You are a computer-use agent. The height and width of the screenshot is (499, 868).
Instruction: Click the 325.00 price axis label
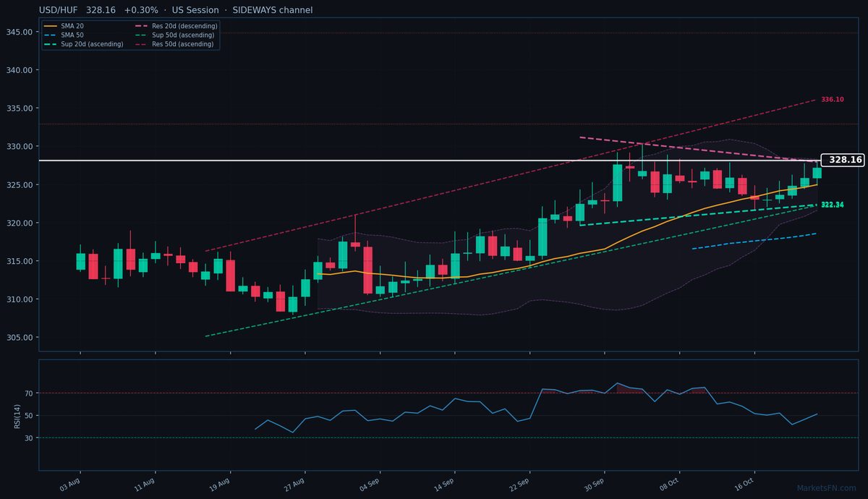20,184
